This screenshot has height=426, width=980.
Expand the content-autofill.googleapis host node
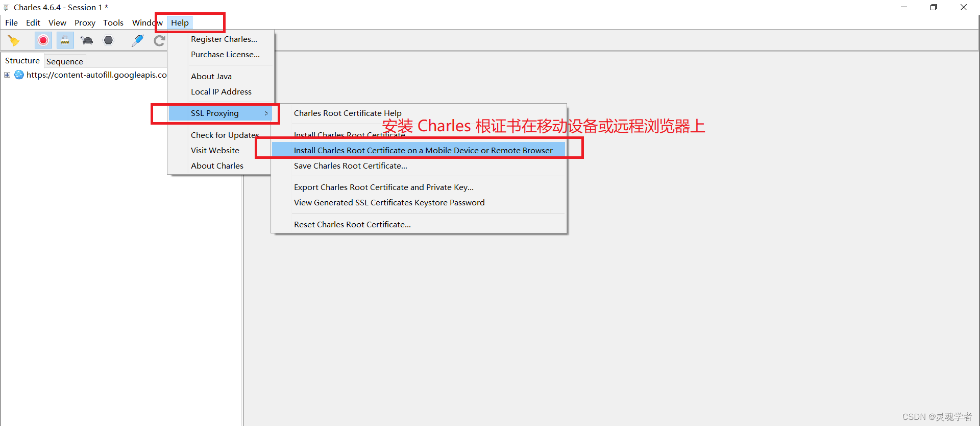tap(7, 75)
